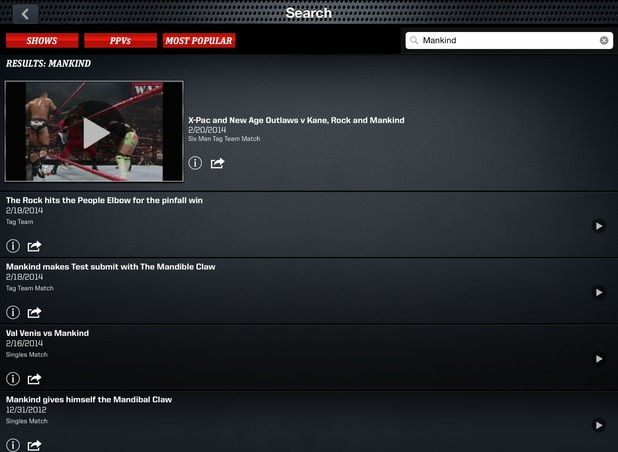
Task: Focus the Mankind search field
Action: click(x=509, y=40)
